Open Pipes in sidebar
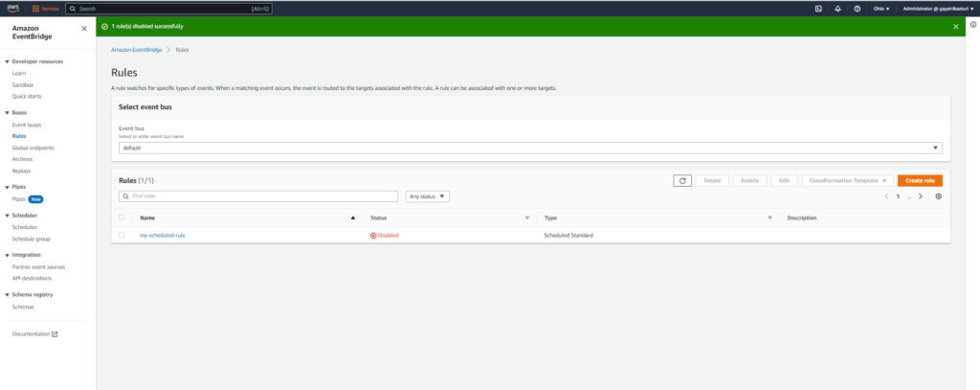The image size is (980, 390). (x=19, y=199)
